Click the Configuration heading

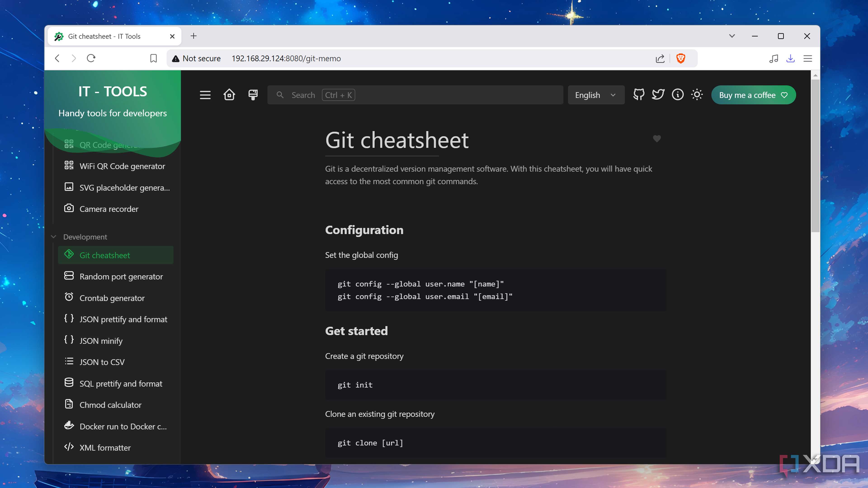click(x=364, y=230)
